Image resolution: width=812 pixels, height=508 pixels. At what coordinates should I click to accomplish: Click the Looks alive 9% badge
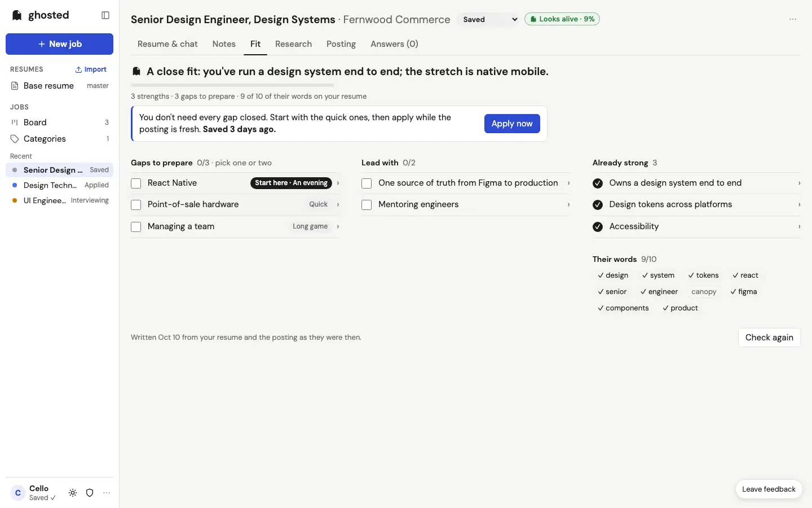pos(562,19)
